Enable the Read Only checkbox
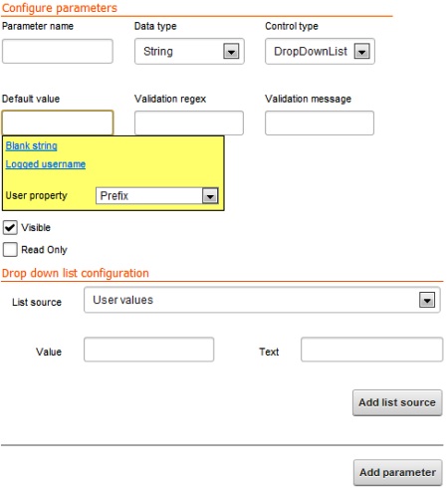448x488 pixels. coord(10,249)
